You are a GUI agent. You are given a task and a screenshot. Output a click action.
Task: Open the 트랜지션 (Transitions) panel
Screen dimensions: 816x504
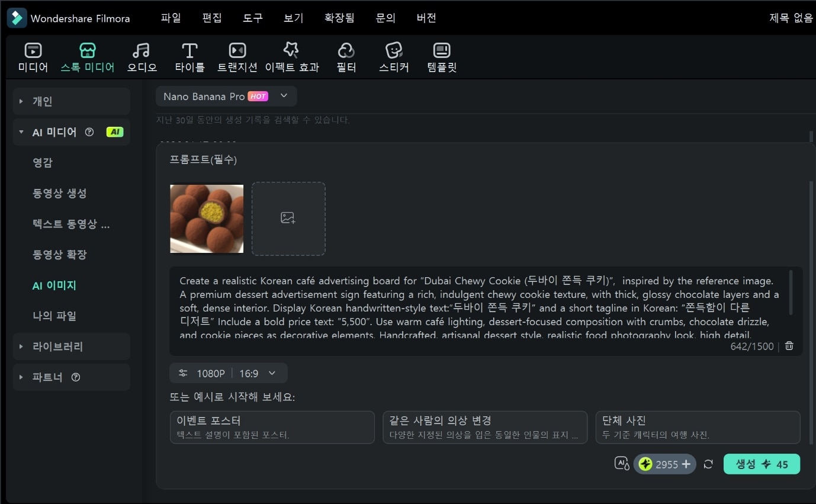tap(237, 57)
